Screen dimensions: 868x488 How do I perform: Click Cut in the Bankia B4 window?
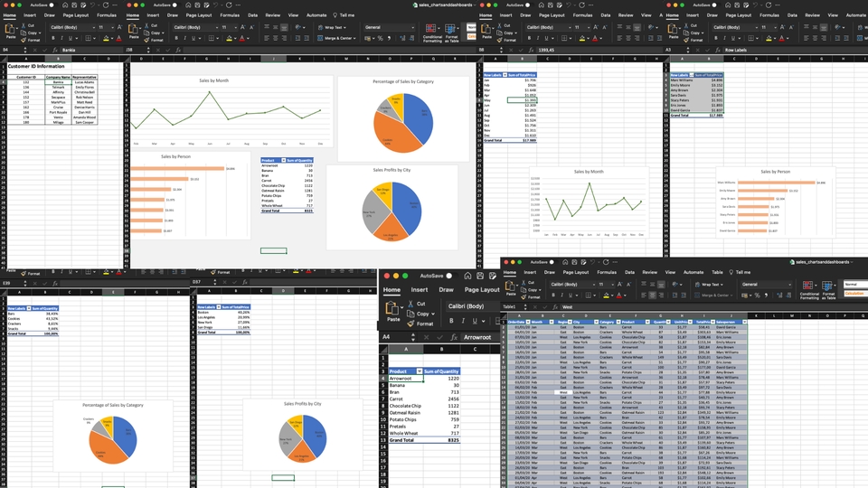coord(28,25)
